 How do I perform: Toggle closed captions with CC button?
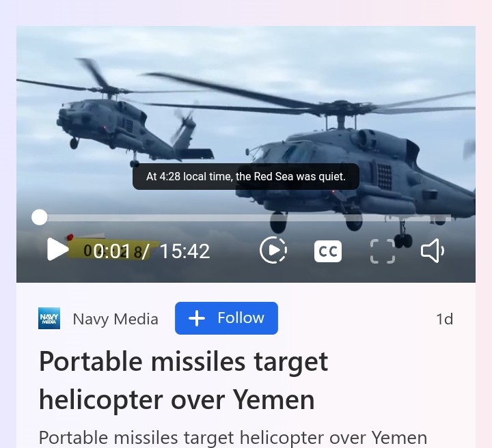328,251
